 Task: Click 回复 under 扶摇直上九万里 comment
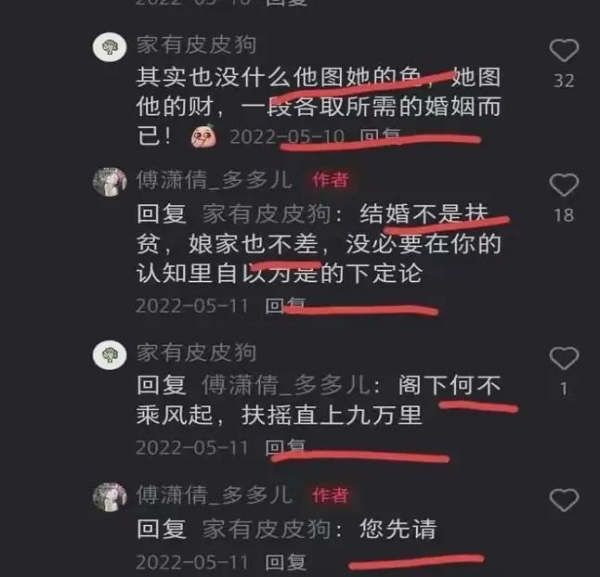point(286,447)
